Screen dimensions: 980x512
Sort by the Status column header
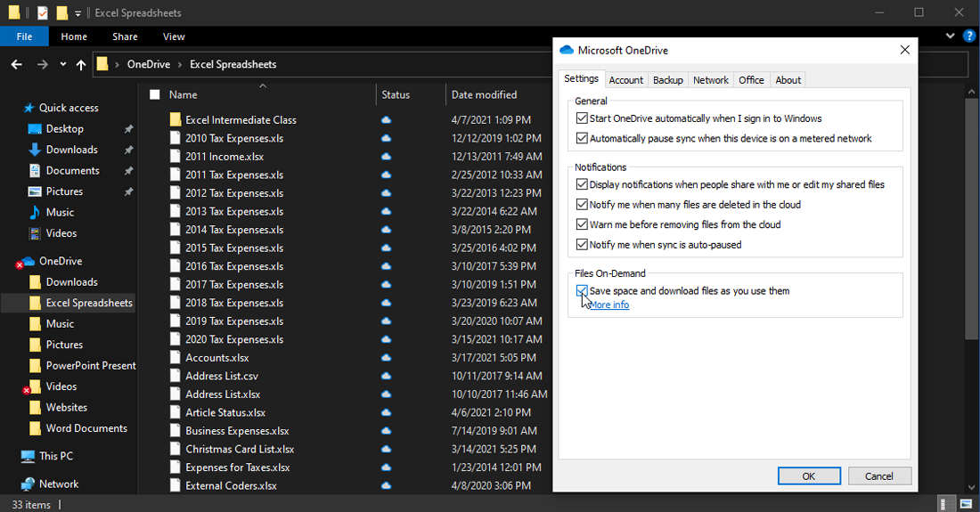(396, 94)
